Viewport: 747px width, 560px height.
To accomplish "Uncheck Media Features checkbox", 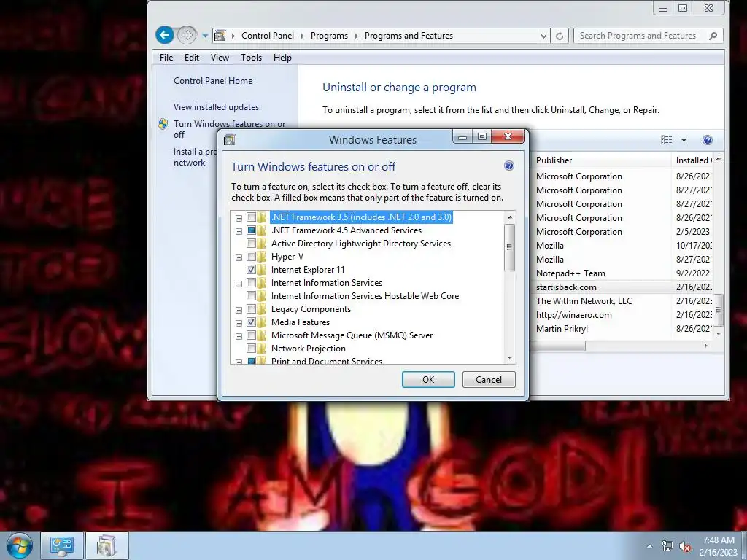I will [251, 322].
